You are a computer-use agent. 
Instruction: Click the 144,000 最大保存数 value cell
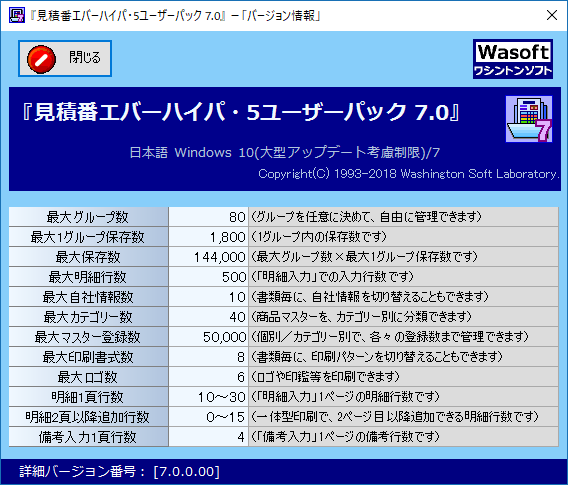pos(208,257)
